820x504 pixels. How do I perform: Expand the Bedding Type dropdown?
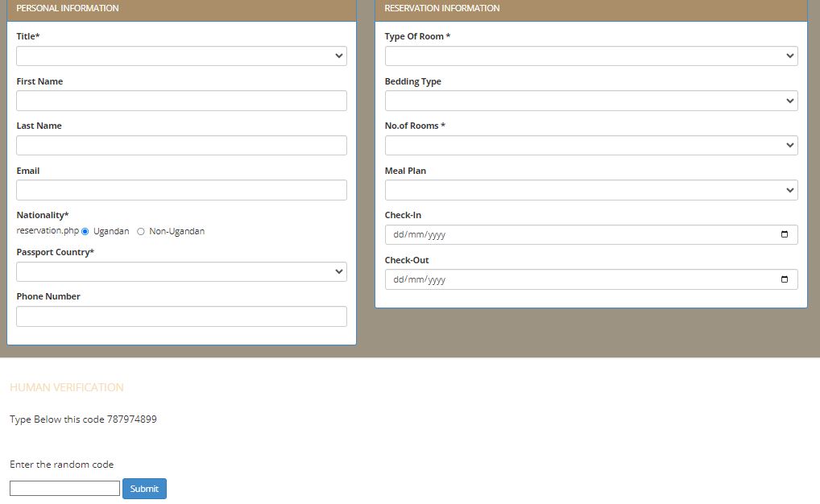point(590,101)
